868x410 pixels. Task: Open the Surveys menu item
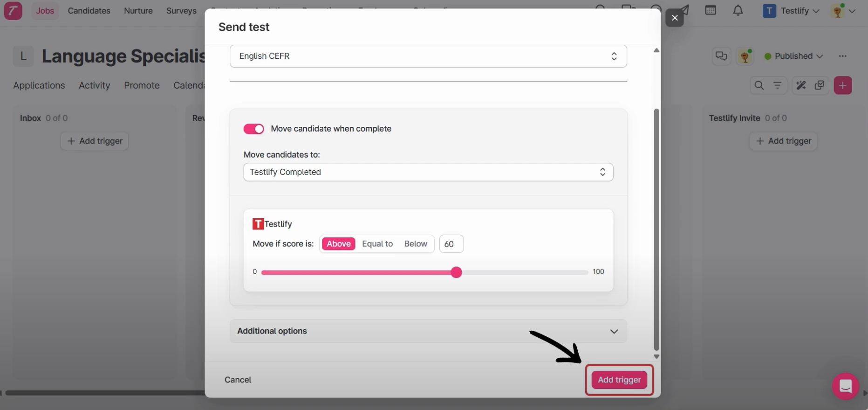tap(181, 10)
